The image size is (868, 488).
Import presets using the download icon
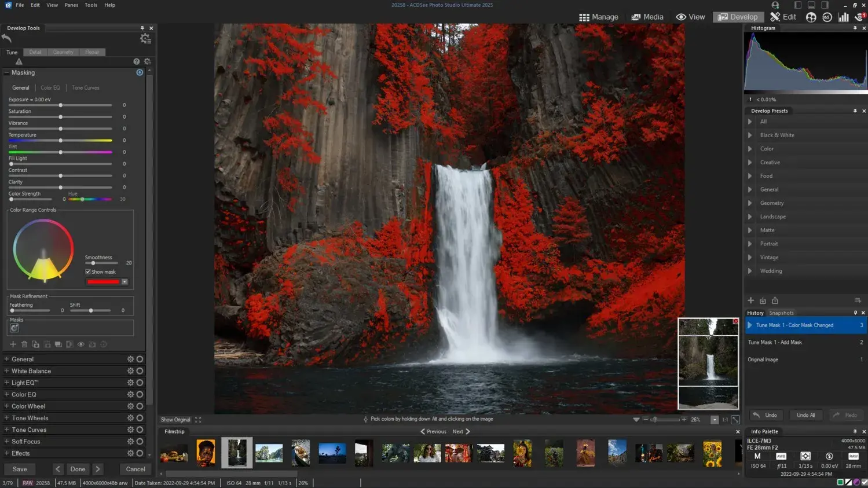pos(763,300)
